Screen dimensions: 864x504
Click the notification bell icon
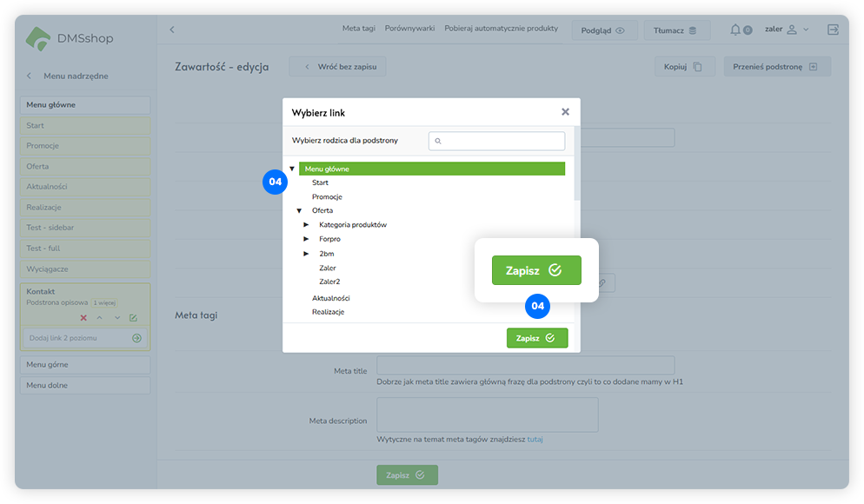(x=736, y=30)
